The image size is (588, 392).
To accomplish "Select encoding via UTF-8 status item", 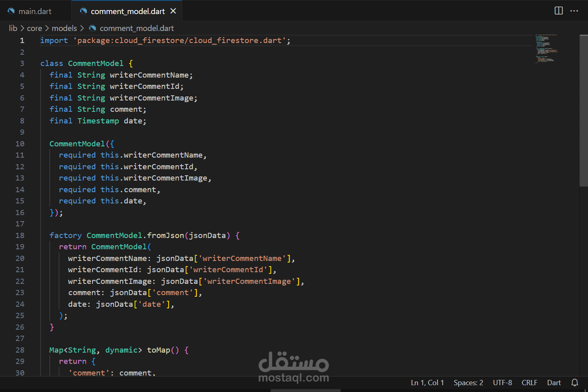I will tap(503, 383).
